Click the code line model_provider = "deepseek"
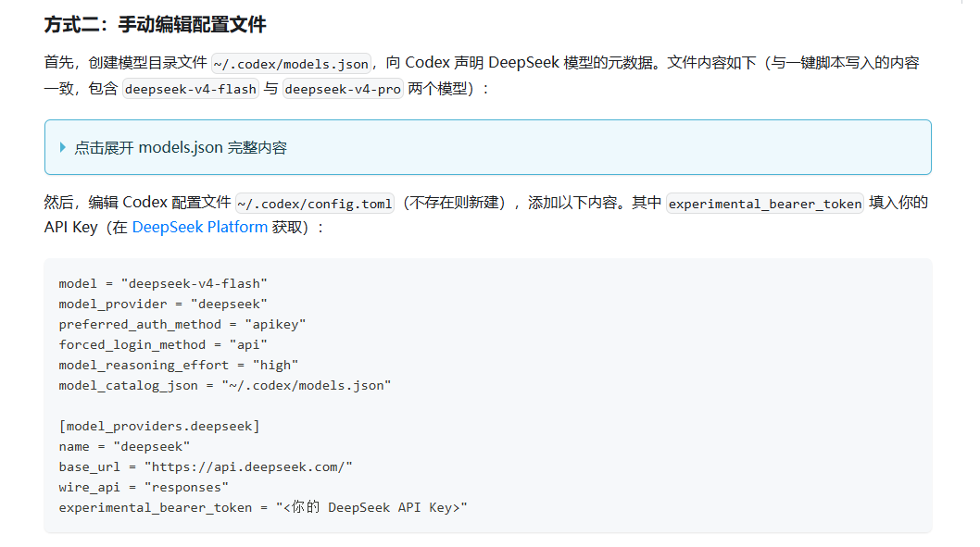This screenshot has width=980, height=547. click(x=163, y=305)
